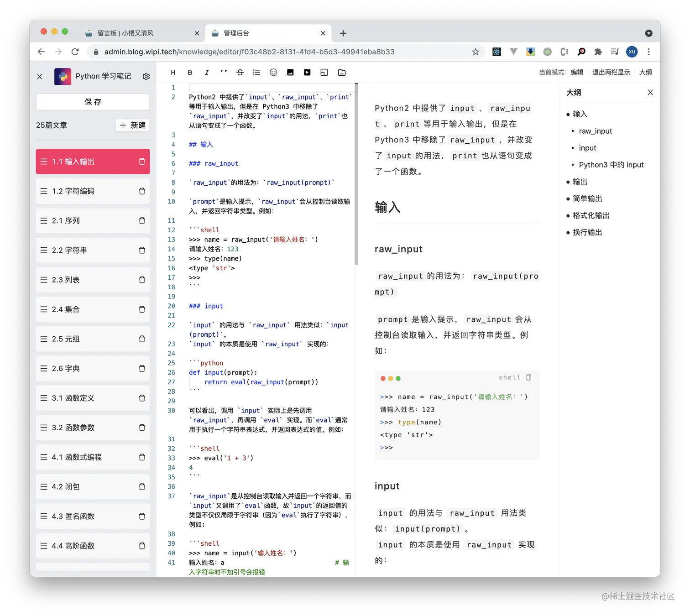Open Chrome three-dot menu
The height and width of the screenshot is (616, 690).
pos(648,52)
